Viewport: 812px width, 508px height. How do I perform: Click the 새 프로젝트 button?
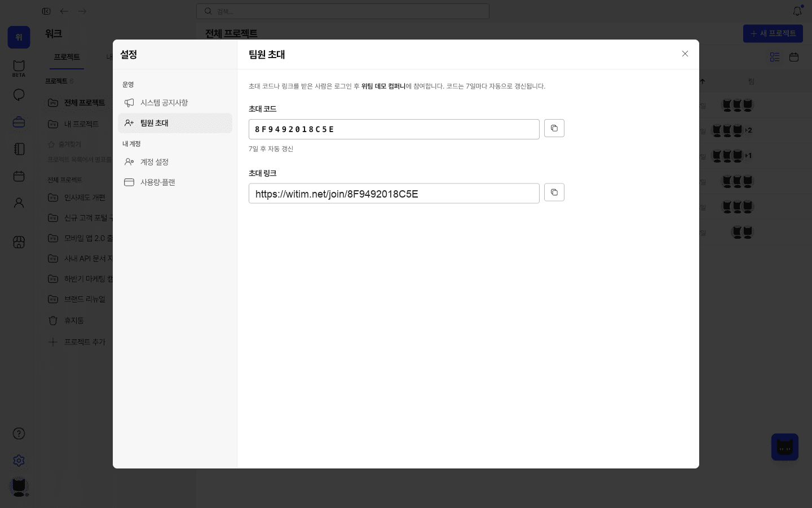[773, 33]
